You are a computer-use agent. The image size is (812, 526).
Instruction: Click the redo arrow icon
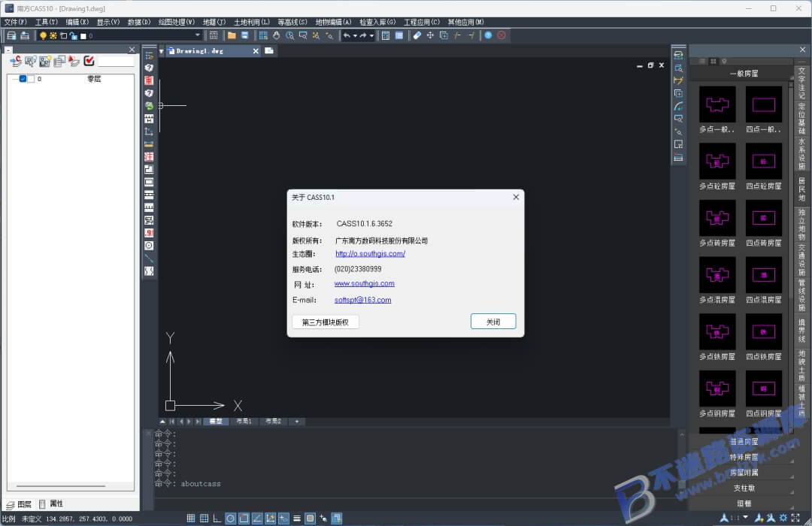[x=364, y=35]
